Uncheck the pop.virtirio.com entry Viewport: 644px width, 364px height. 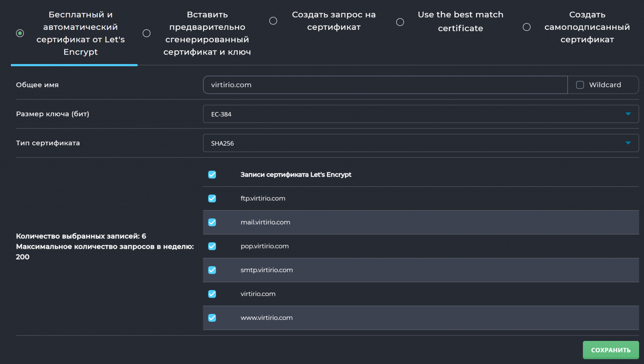pos(212,246)
